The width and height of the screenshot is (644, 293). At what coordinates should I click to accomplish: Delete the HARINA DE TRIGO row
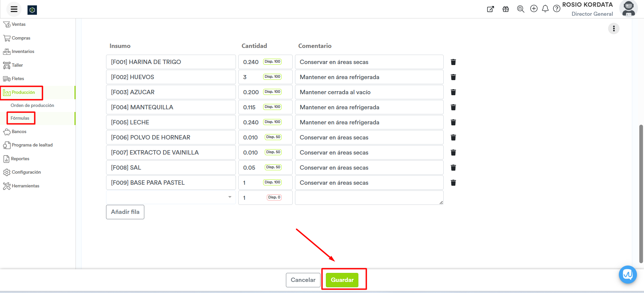click(x=453, y=62)
